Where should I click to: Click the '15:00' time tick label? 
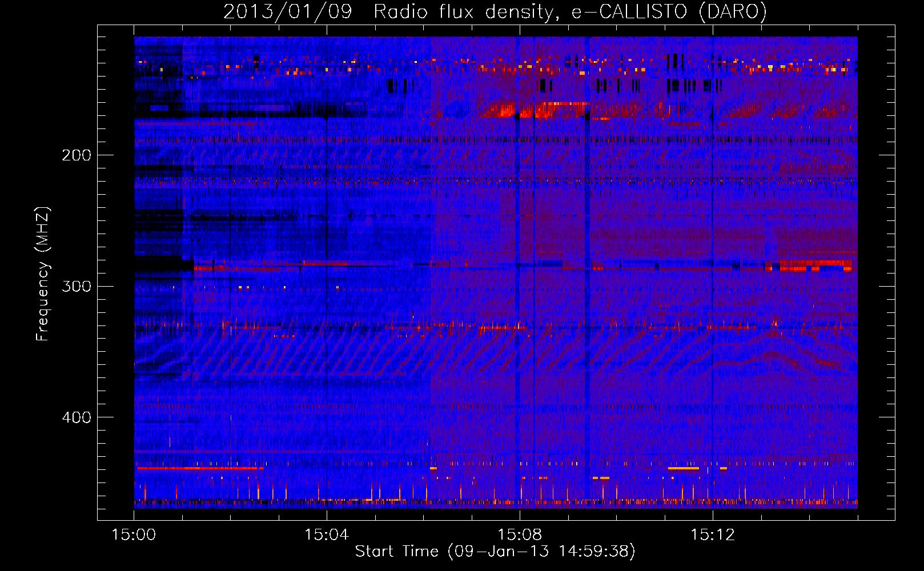pos(134,535)
